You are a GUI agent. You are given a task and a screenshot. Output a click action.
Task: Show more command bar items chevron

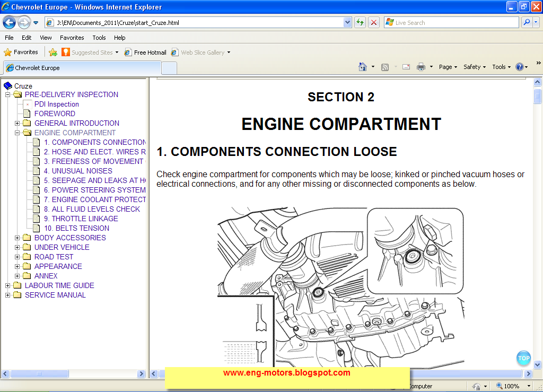tap(538, 63)
